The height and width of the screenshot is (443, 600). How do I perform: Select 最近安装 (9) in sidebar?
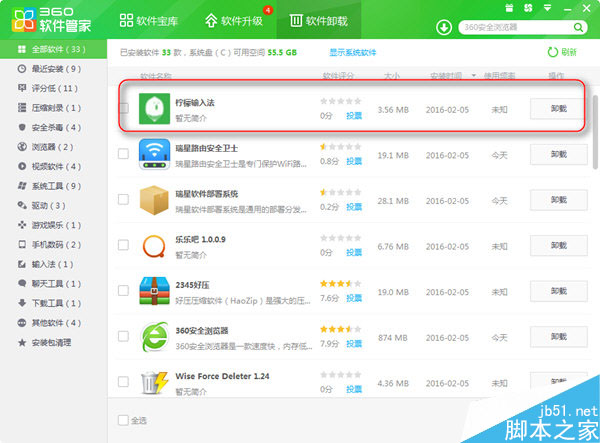54,69
